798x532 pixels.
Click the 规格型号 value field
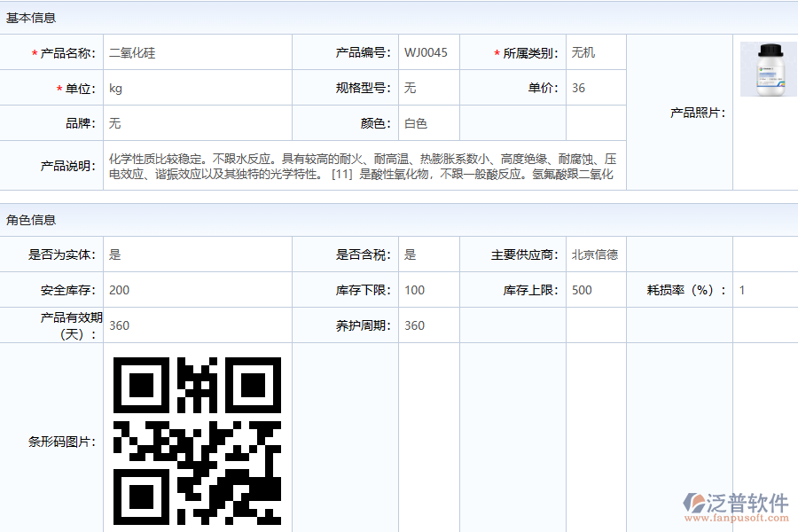pos(428,89)
